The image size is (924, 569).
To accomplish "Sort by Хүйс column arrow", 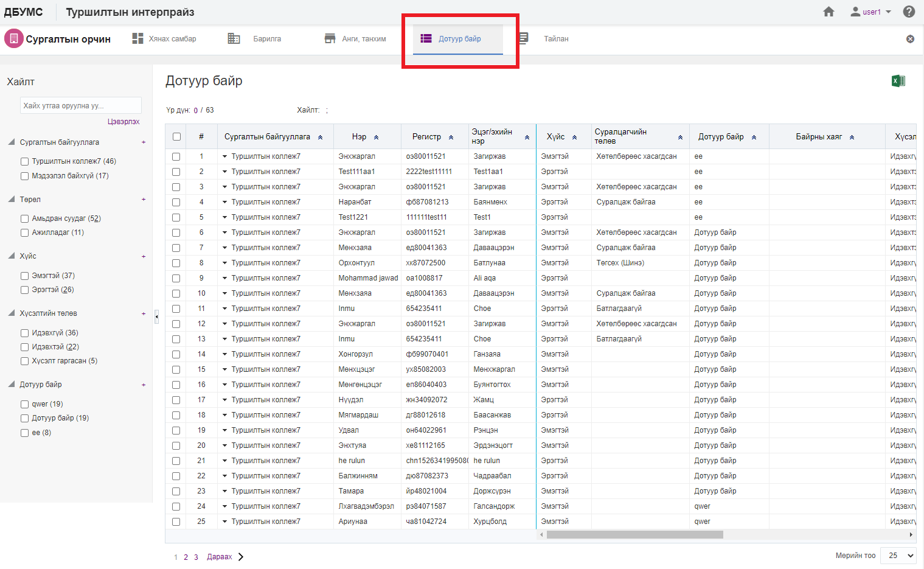I will (x=574, y=138).
